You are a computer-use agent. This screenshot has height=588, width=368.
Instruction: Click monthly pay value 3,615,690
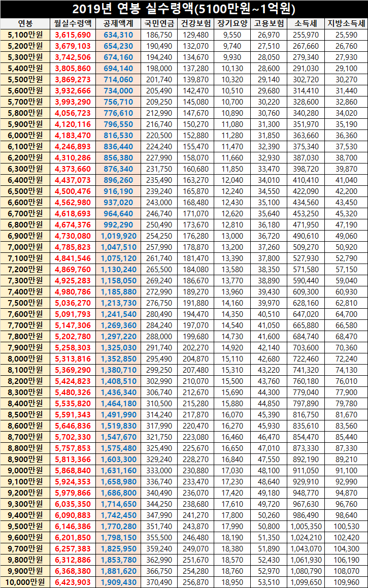pos(73,35)
